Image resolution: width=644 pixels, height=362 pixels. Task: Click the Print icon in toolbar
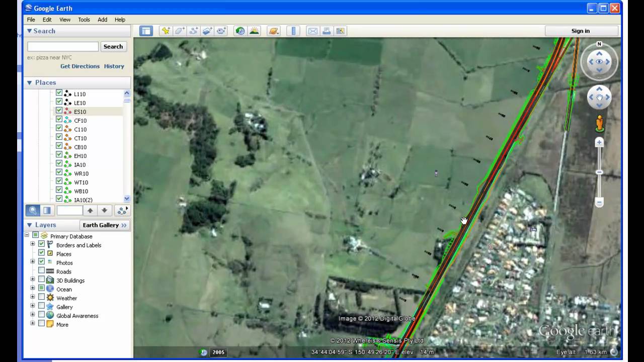327,31
